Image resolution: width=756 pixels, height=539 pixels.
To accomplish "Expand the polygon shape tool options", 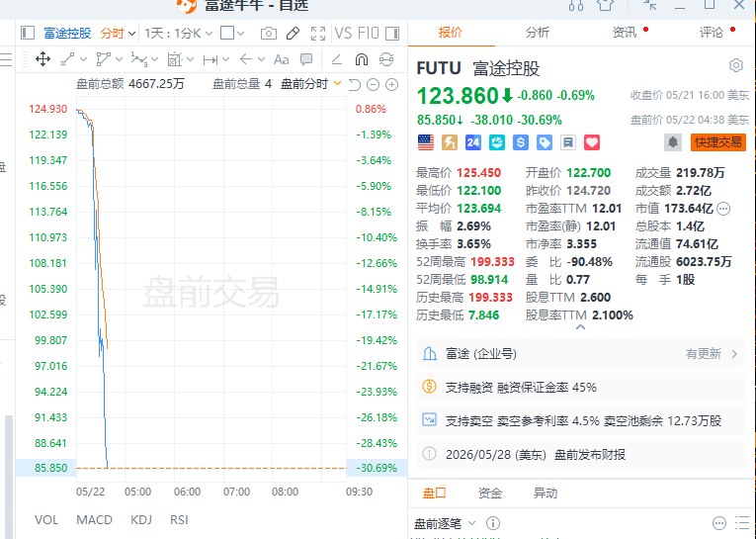I will pos(120,59).
